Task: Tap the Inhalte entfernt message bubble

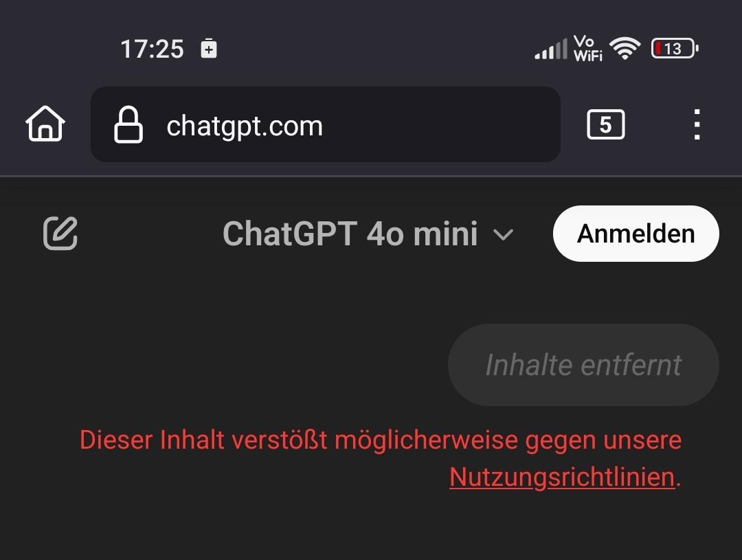Action: [x=583, y=365]
